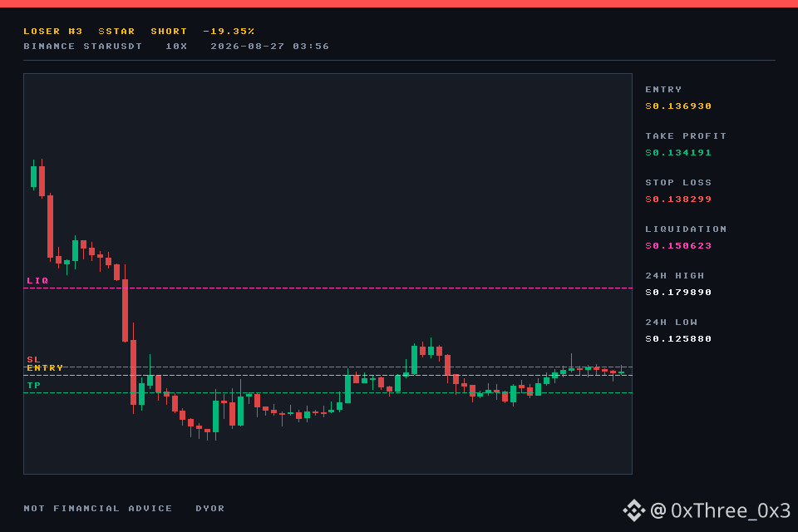798x532 pixels.
Task: Click the yellow ENTRY line label on chart
Action: 45,367
